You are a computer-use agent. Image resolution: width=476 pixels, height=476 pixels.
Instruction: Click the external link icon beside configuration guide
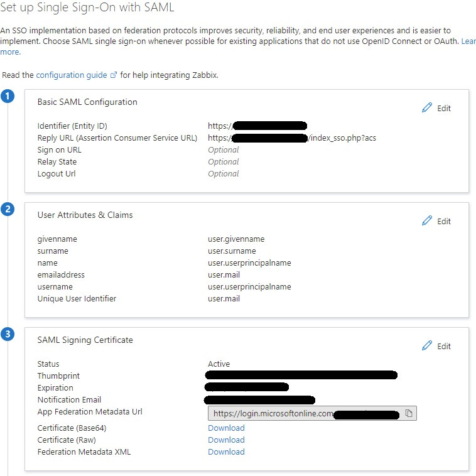click(114, 75)
